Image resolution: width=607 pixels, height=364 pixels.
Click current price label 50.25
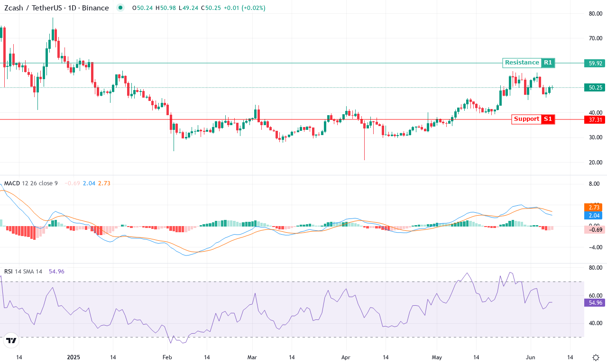[x=595, y=87]
